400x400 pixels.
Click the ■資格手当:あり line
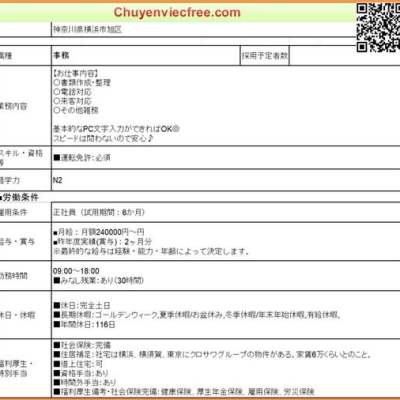[81, 373]
